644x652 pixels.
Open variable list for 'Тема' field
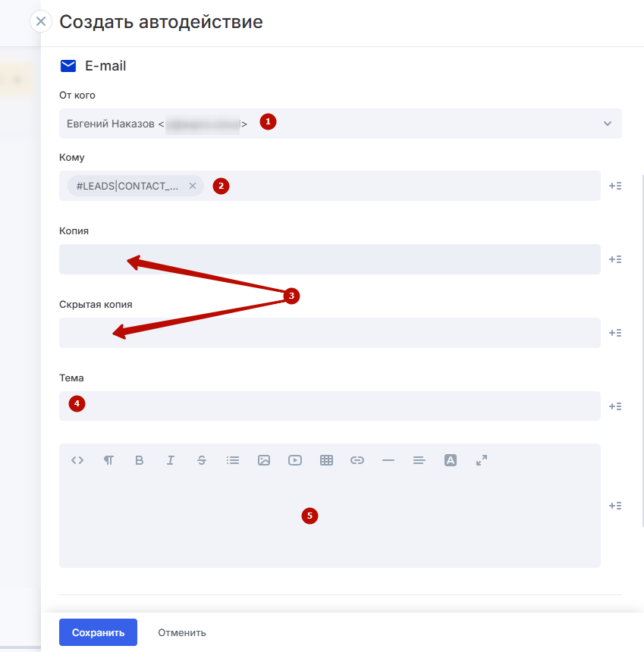(615, 406)
